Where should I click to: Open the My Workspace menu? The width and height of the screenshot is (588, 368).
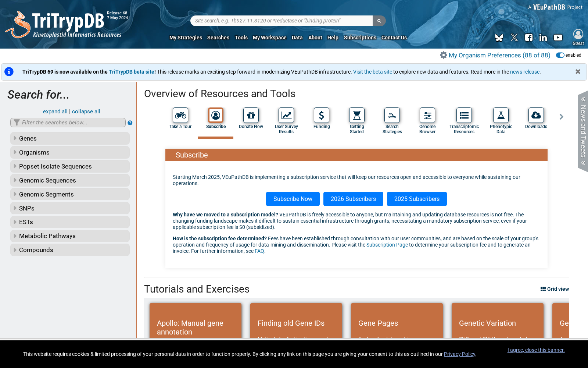pyautogui.click(x=269, y=38)
